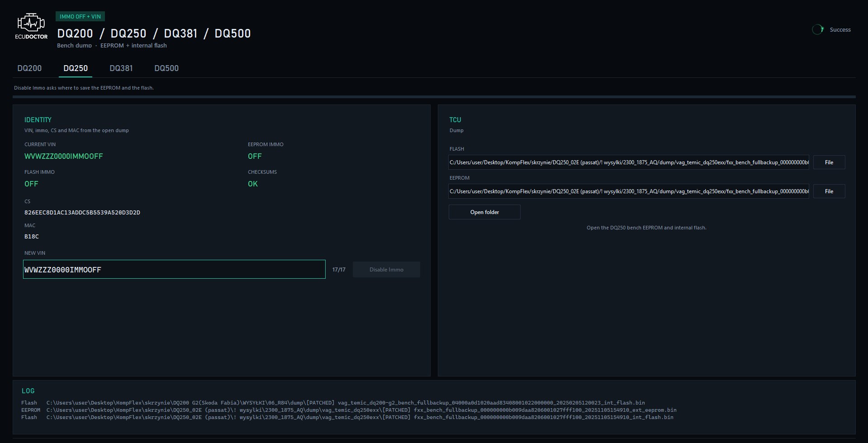This screenshot has width=868, height=443.
Task: Click the Success status text
Action: point(840,30)
